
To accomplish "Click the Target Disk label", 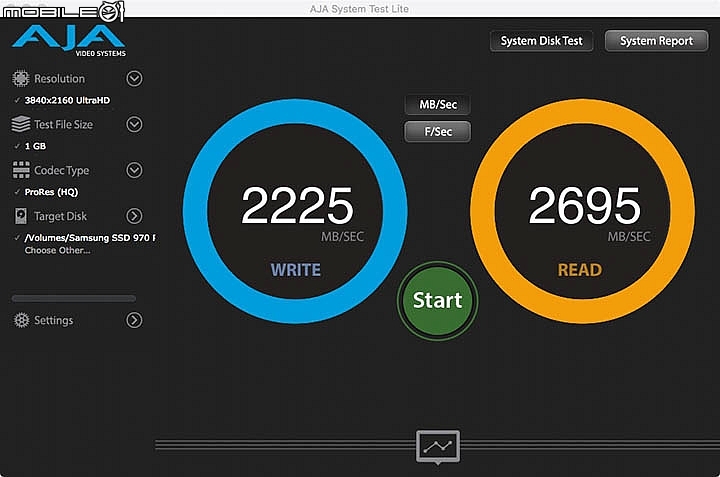I will (x=60, y=216).
